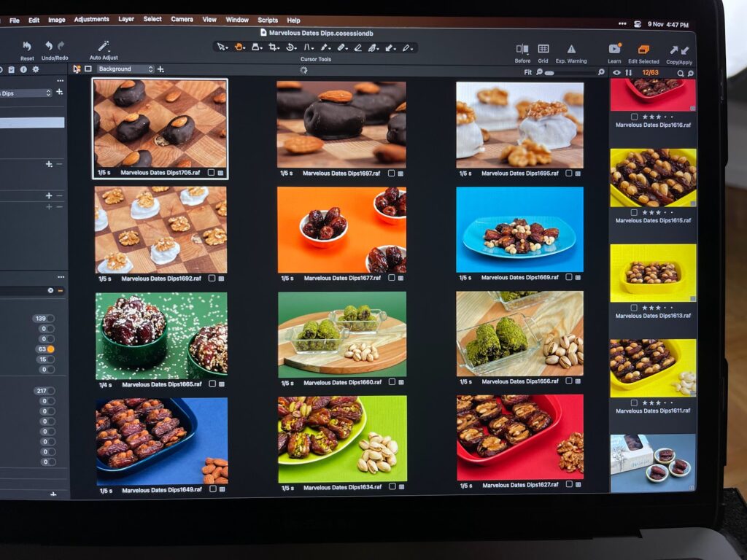
Task: Click the browser thumbnail zoom icon
Action: [x=691, y=74]
